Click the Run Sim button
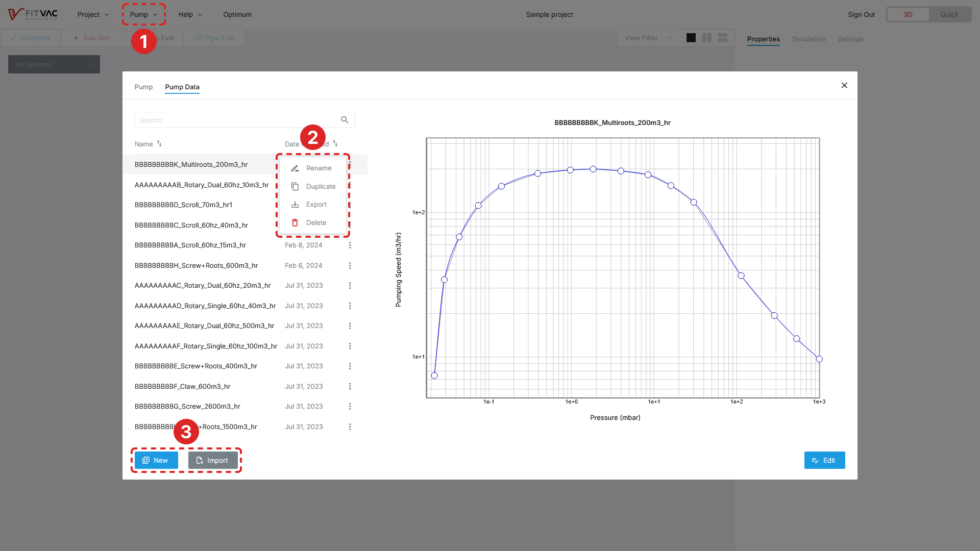This screenshot has width=980, height=551. [92, 38]
